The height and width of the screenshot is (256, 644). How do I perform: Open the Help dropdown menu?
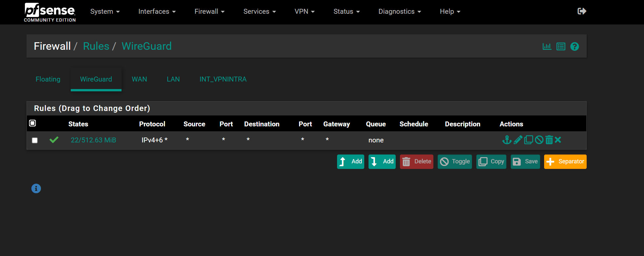pyautogui.click(x=450, y=11)
